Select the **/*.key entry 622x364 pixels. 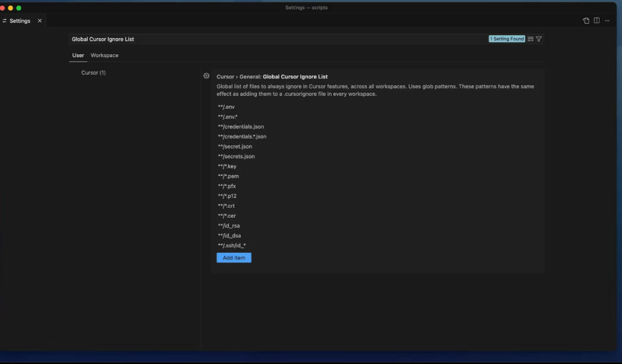[227, 166]
